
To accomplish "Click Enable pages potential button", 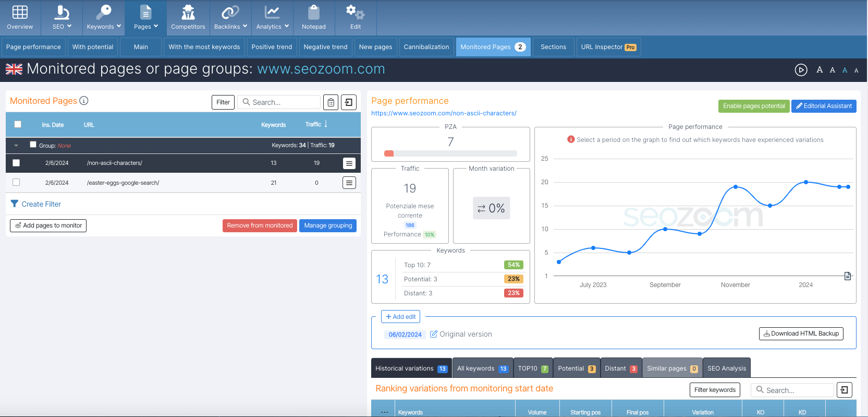I will 754,106.
